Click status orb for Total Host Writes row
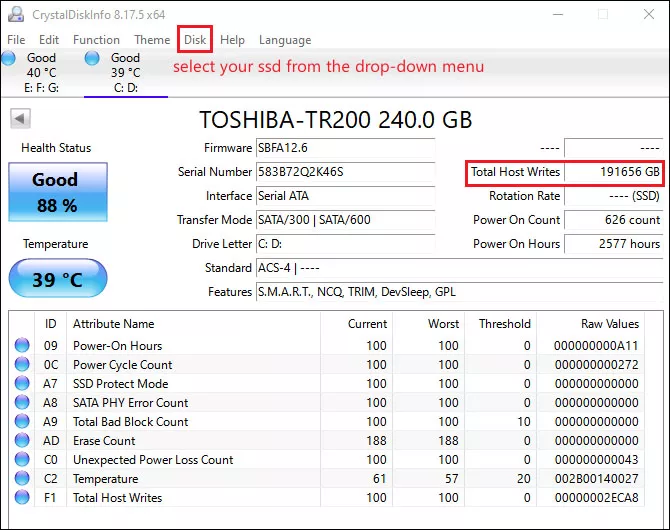The width and height of the screenshot is (670, 530). (22, 497)
